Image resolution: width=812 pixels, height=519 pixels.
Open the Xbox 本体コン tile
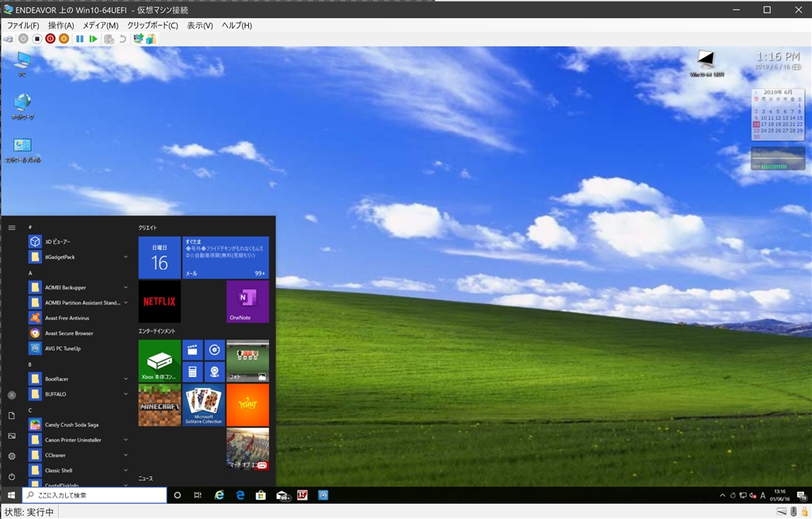click(159, 361)
